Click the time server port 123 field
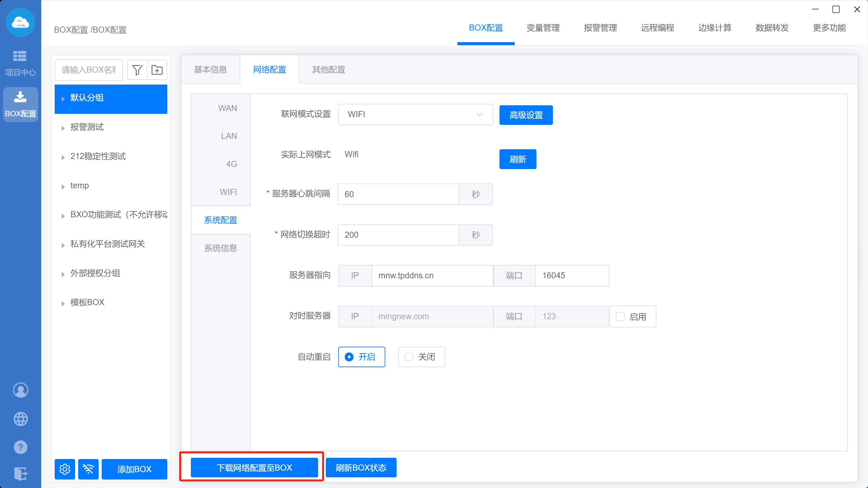The width and height of the screenshot is (868, 488). [x=572, y=316]
